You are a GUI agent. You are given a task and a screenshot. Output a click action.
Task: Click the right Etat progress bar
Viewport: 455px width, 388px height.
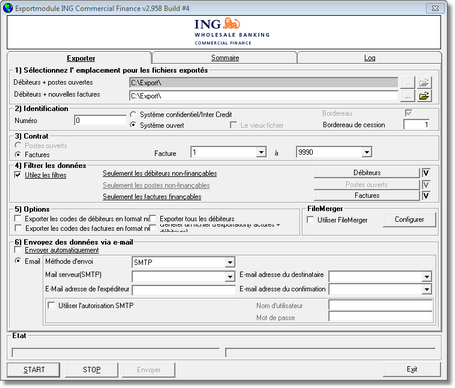[330, 352]
